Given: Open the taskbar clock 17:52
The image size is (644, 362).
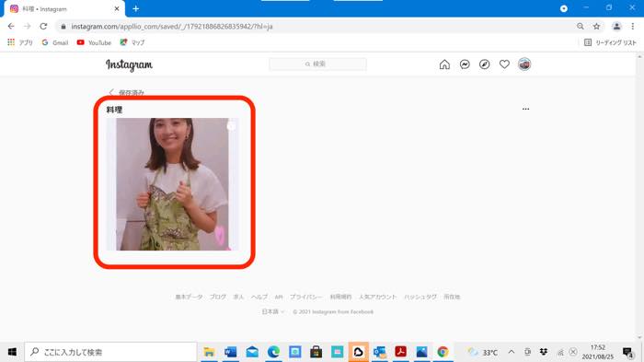Looking at the screenshot, I should point(598,352).
